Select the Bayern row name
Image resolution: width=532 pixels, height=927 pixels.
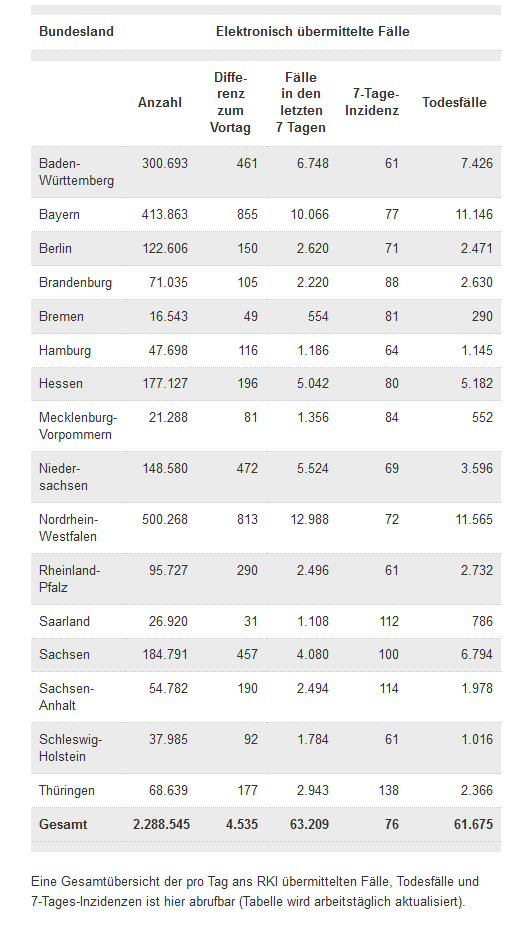click(x=59, y=215)
